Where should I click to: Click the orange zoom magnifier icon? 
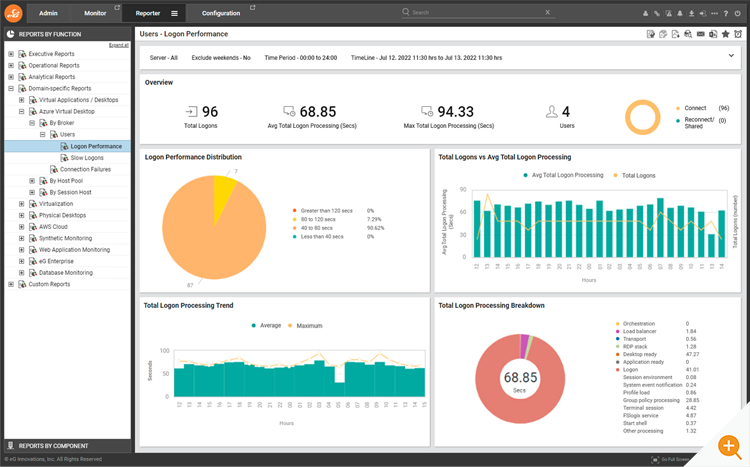729,446
